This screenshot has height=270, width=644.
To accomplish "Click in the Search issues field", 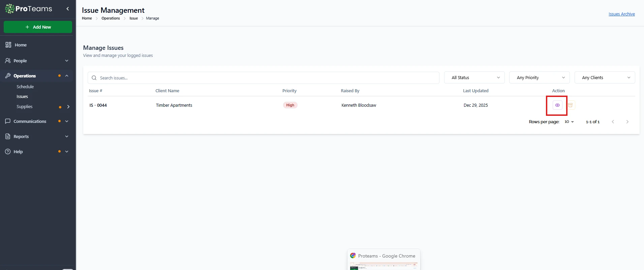I will point(266,78).
